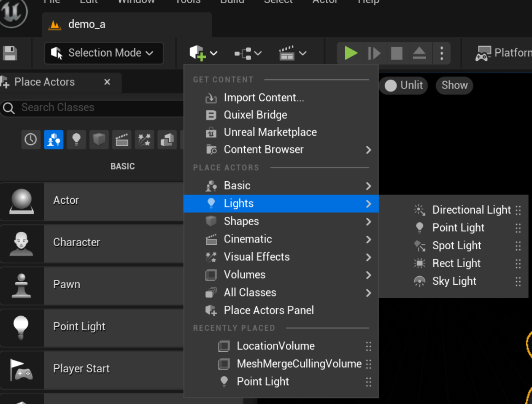532x404 pixels.
Task: Choose Spot Light in Lights submenu
Action: coord(453,246)
